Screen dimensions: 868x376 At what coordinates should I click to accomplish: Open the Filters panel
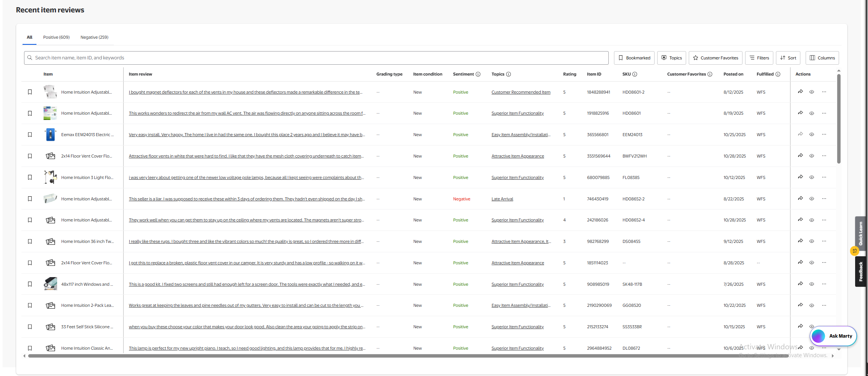pyautogui.click(x=759, y=58)
